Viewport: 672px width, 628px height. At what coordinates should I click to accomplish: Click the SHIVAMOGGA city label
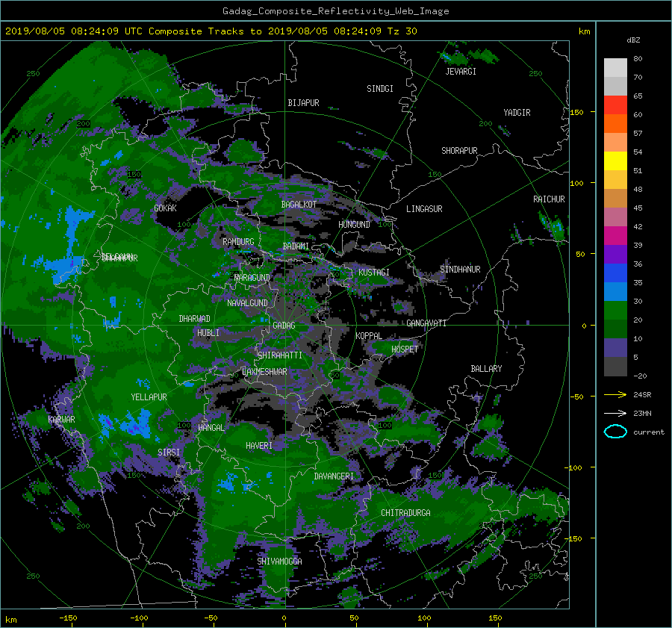pyautogui.click(x=279, y=562)
